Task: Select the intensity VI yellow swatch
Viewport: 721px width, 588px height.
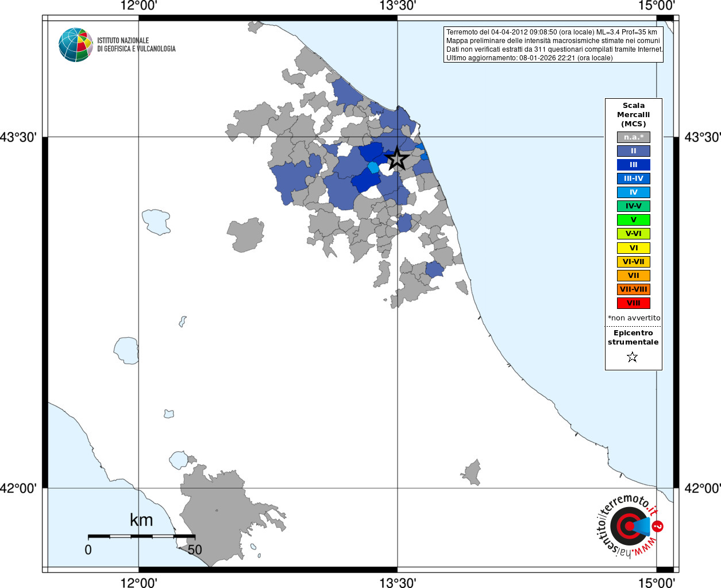Action: [x=634, y=248]
